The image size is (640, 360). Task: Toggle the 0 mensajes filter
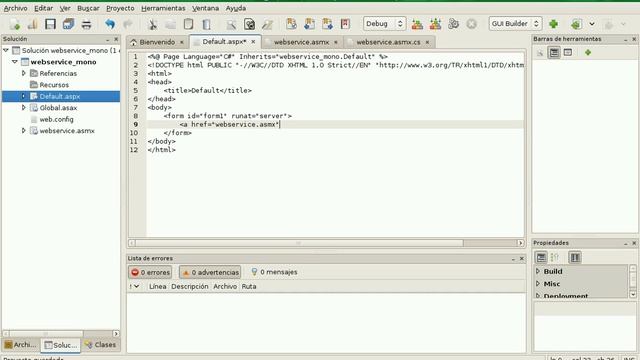(x=274, y=272)
